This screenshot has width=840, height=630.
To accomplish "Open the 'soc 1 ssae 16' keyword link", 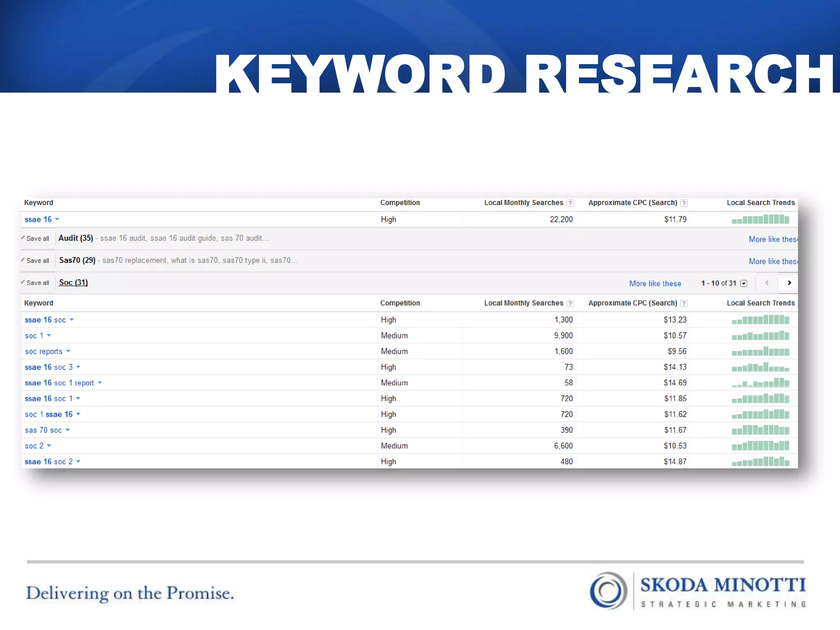I will pos(48,415).
